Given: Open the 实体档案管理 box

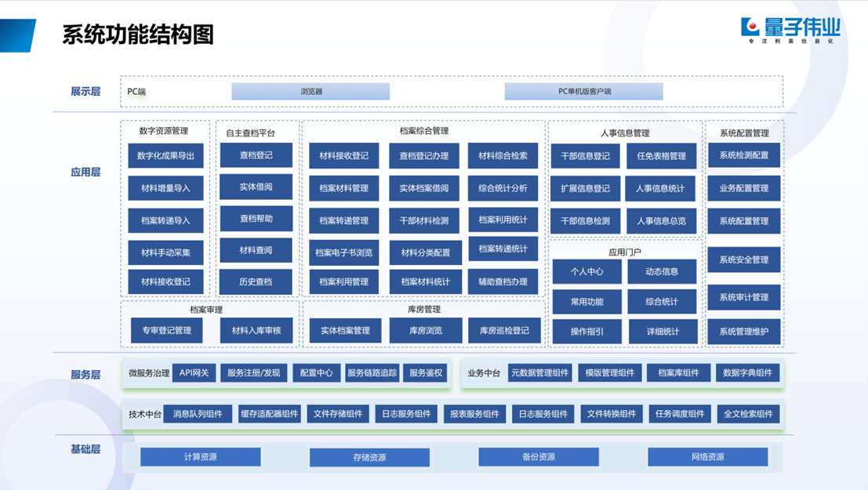Looking at the screenshot, I should tap(346, 331).
